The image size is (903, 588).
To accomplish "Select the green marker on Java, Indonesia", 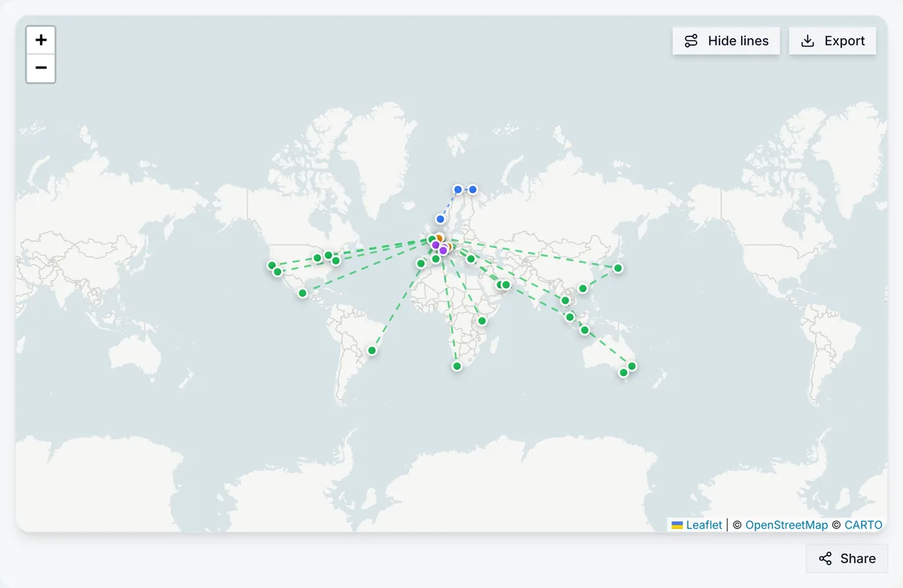I will pos(585,330).
